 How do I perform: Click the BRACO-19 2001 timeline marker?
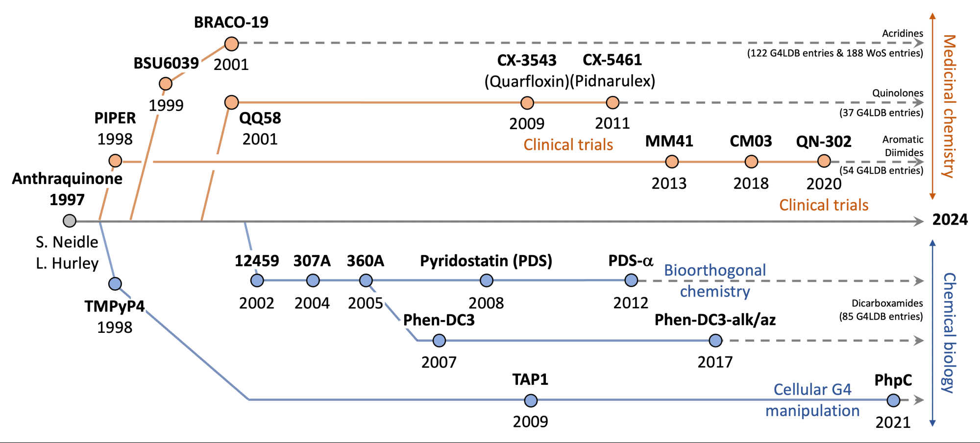[x=231, y=44]
